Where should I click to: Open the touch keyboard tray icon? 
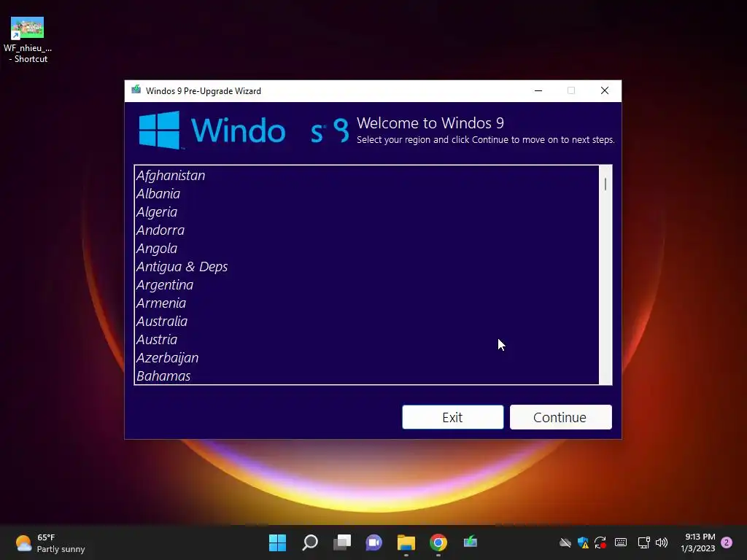pyautogui.click(x=621, y=542)
